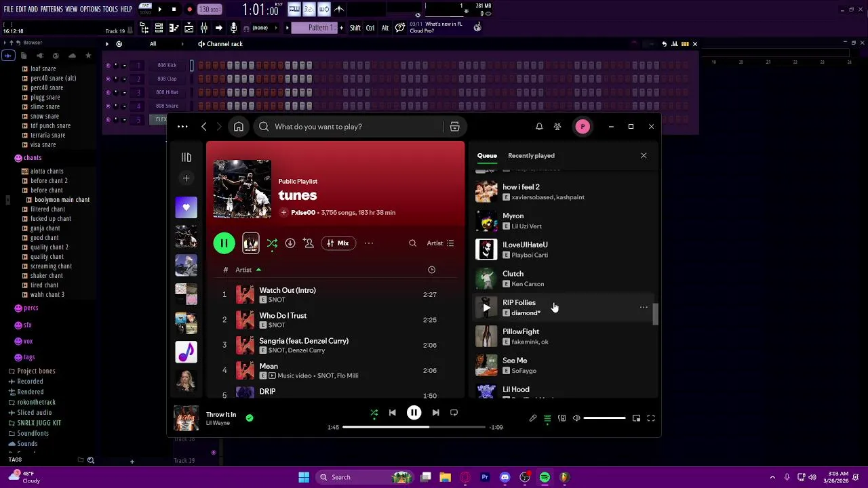868x488 pixels.
Task: Seek on the song progress bar
Action: coord(414,428)
